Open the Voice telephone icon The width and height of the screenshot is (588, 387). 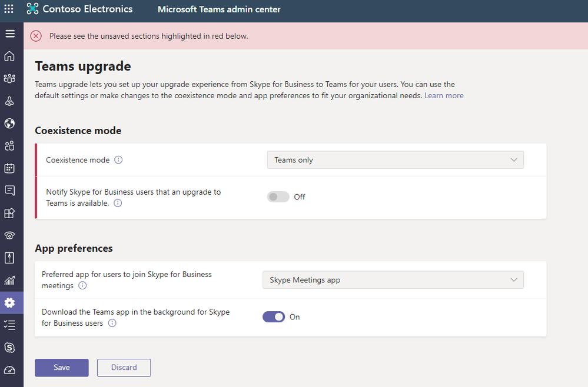click(x=10, y=235)
